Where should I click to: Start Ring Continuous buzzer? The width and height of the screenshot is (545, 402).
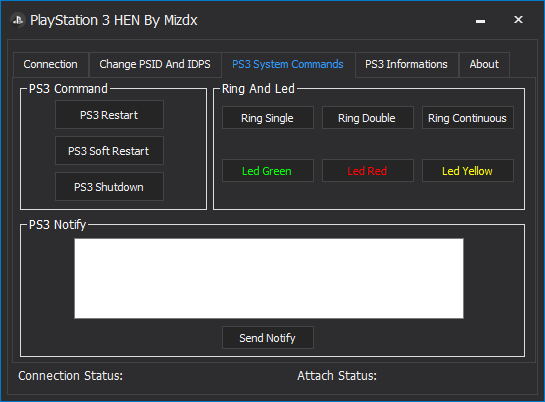[467, 118]
